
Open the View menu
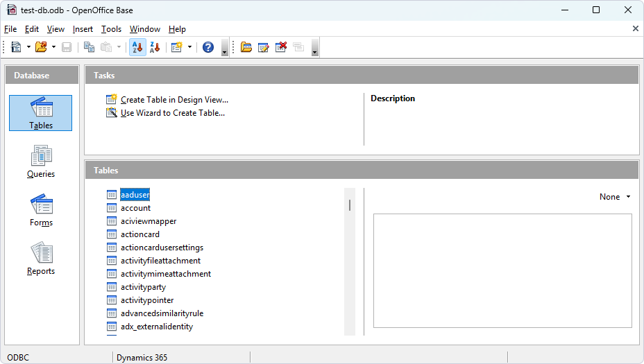pyautogui.click(x=56, y=29)
